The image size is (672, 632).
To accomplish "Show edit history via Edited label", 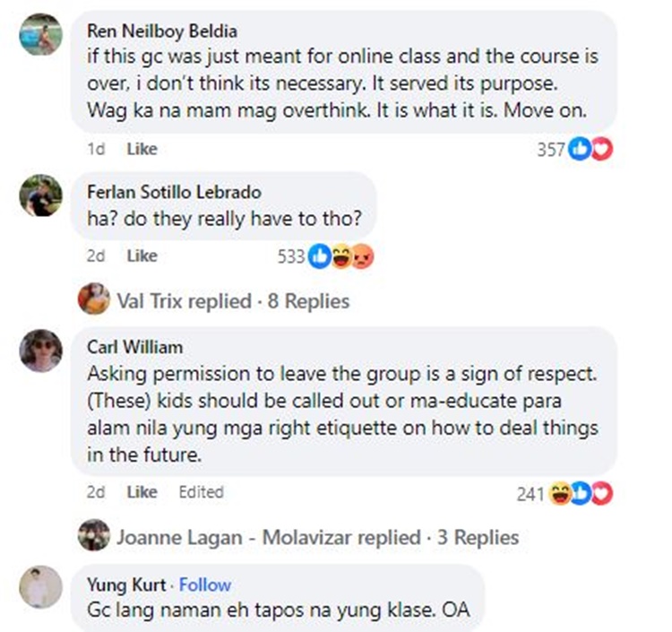I will click(x=201, y=492).
